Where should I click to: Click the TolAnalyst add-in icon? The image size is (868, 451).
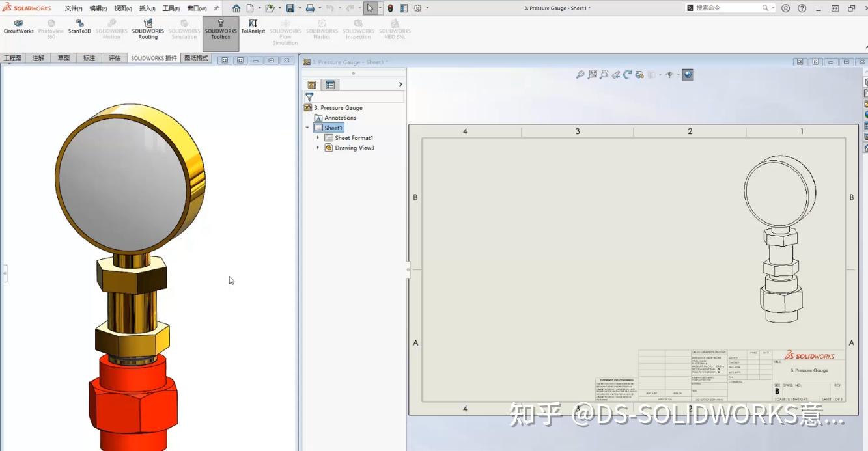pyautogui.click(x=253, y=29)
